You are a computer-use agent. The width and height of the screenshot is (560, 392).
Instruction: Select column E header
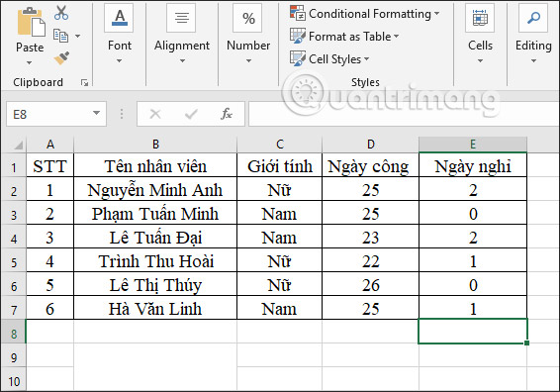(473, 145)
